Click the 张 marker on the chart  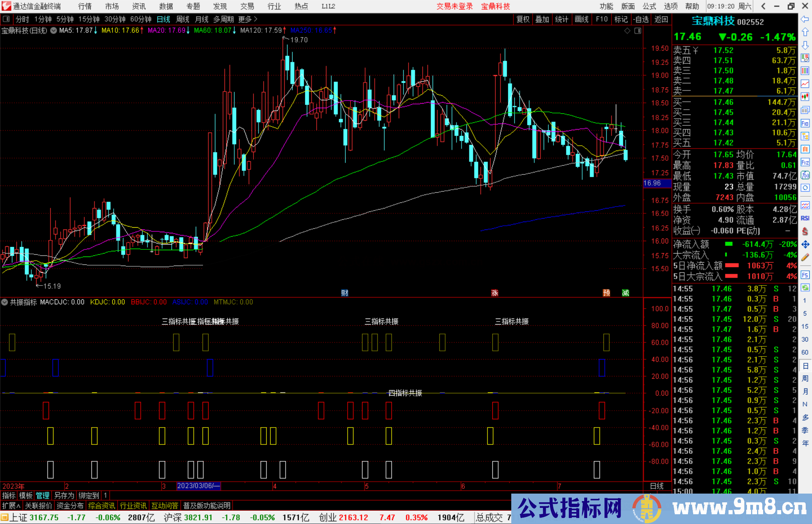494,293
